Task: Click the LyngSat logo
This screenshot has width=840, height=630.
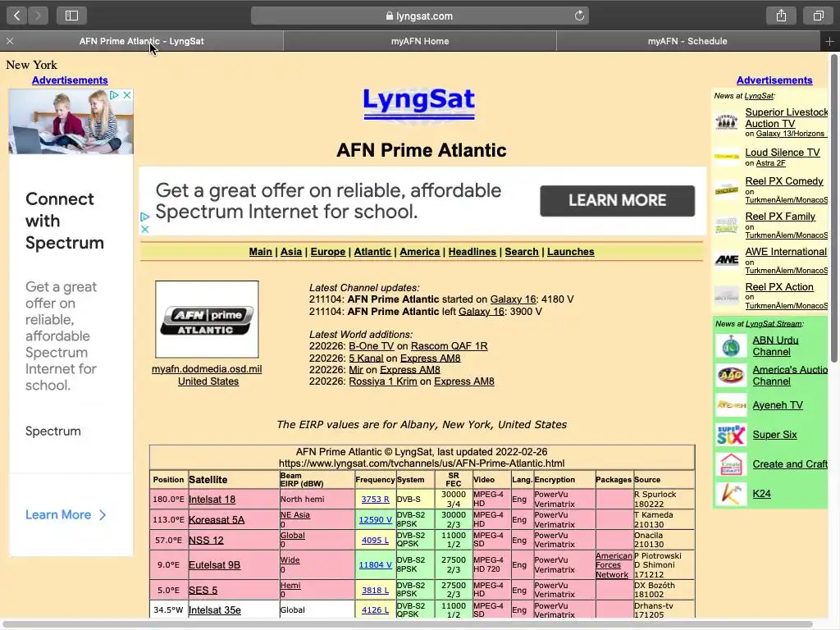Action: (419, 103)
